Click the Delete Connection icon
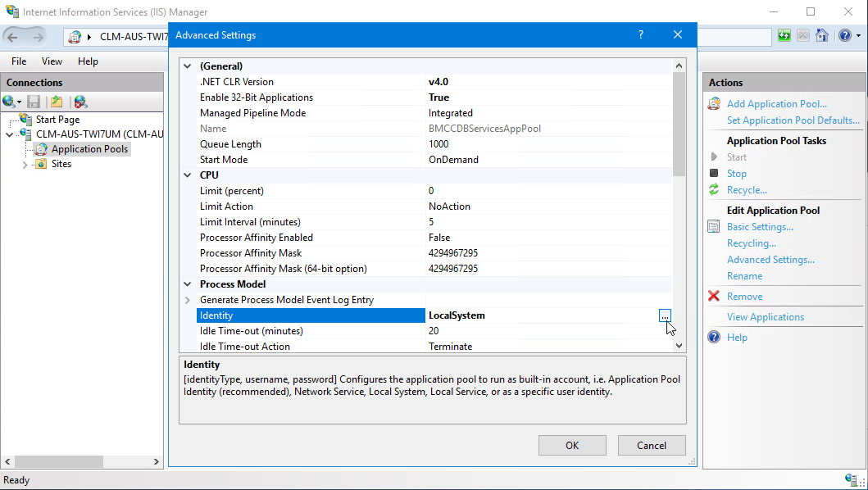 pyautogui.click(x=81, y=102)
